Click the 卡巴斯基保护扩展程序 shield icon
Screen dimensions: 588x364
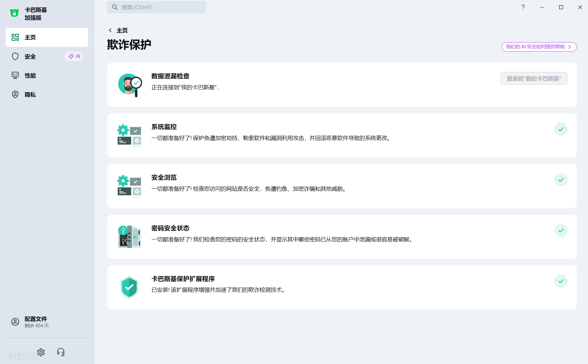pyautogui.click(x=129, y=287)
